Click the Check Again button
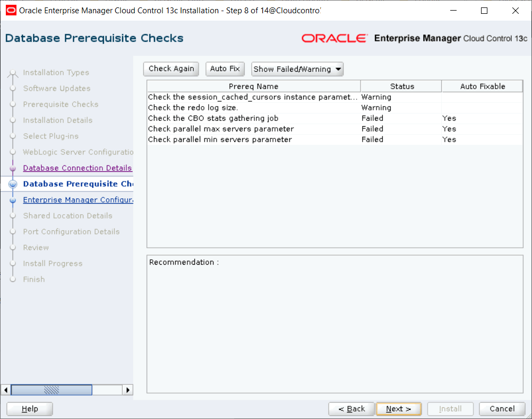The image size is (532, 419). tap(171, 69)
